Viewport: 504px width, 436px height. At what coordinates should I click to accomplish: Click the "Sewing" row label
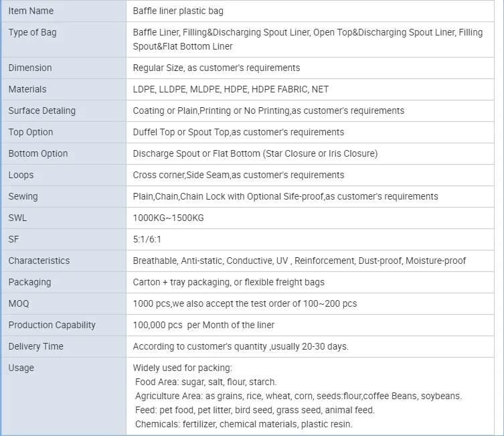[x=23, y=196]
